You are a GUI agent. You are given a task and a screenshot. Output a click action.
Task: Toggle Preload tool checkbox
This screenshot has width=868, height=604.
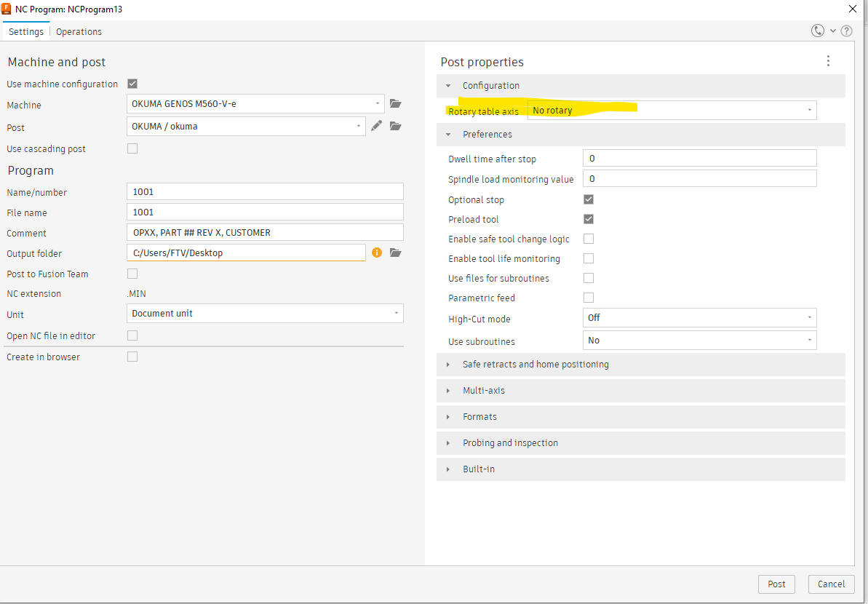[x=589, y=219]
